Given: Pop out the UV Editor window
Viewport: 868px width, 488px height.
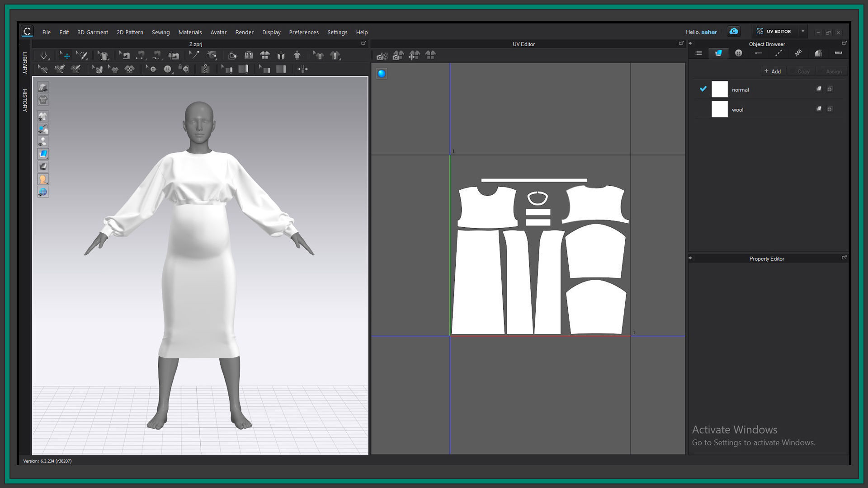Looking at the screenshot, I should [x=681, y=43].
